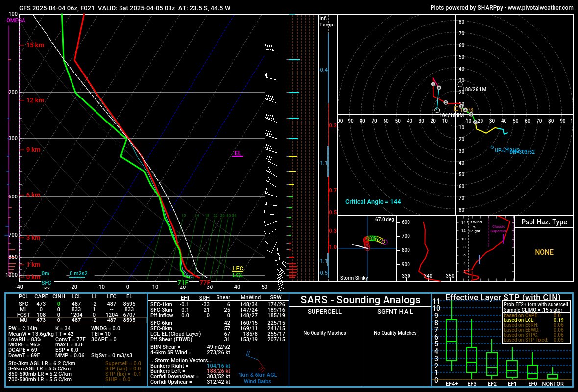Select the SUPERCELL analog column header

tap(324, 312)
